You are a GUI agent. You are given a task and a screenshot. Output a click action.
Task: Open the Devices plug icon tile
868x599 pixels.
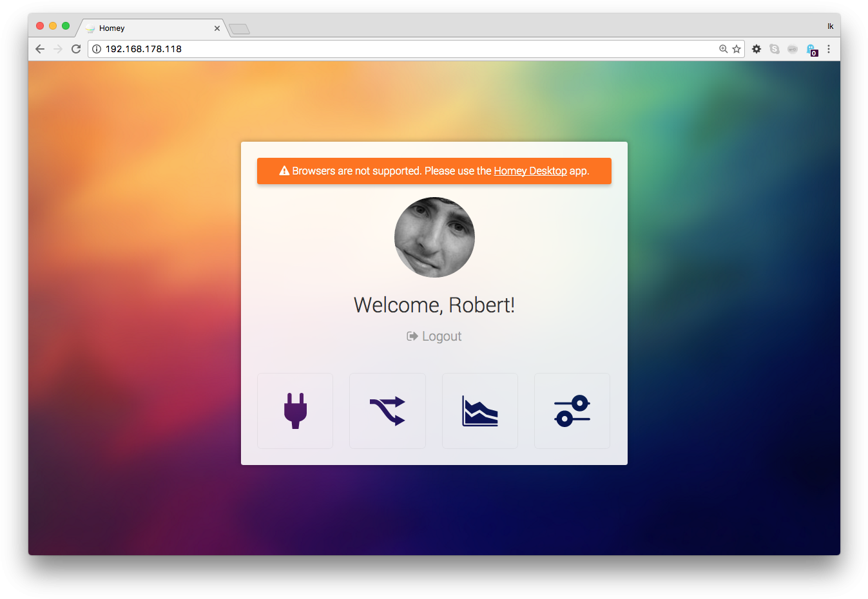(295, 411)
